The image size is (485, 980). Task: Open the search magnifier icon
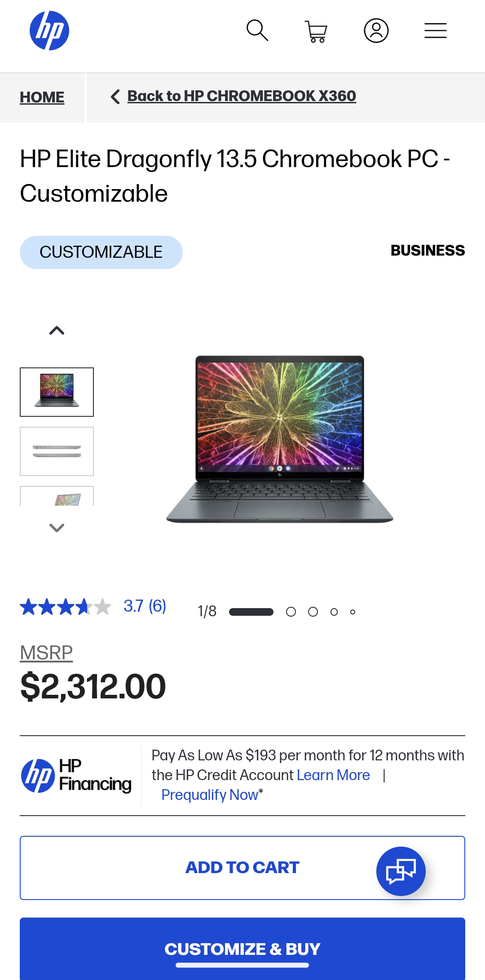coord(257,31)
